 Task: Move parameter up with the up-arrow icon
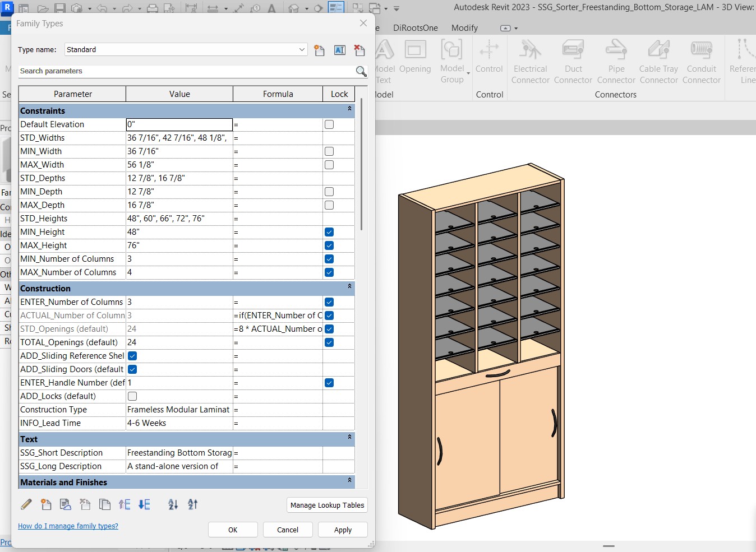[125, 504]
